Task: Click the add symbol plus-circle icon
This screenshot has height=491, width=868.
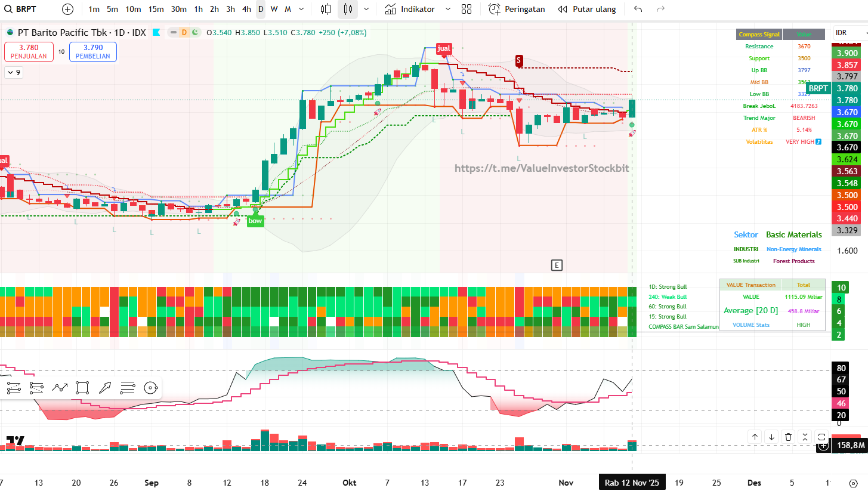Action: click(67, 9)
